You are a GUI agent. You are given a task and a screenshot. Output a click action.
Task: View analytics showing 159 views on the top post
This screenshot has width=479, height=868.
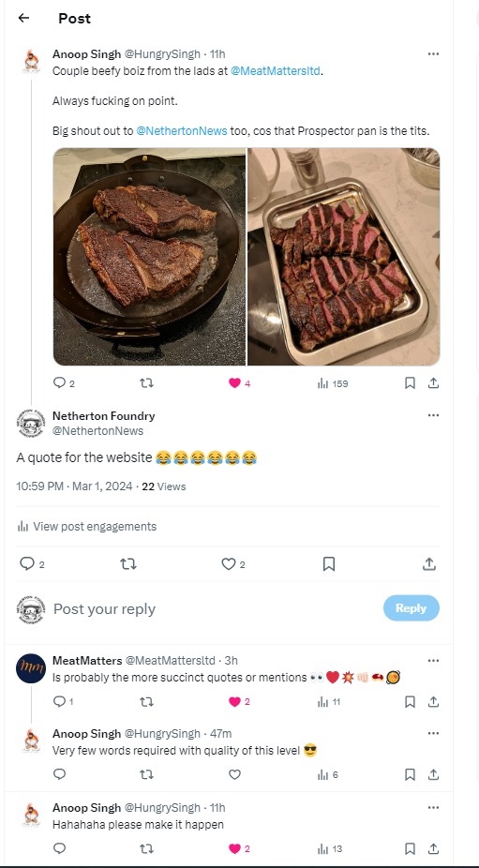332,383
